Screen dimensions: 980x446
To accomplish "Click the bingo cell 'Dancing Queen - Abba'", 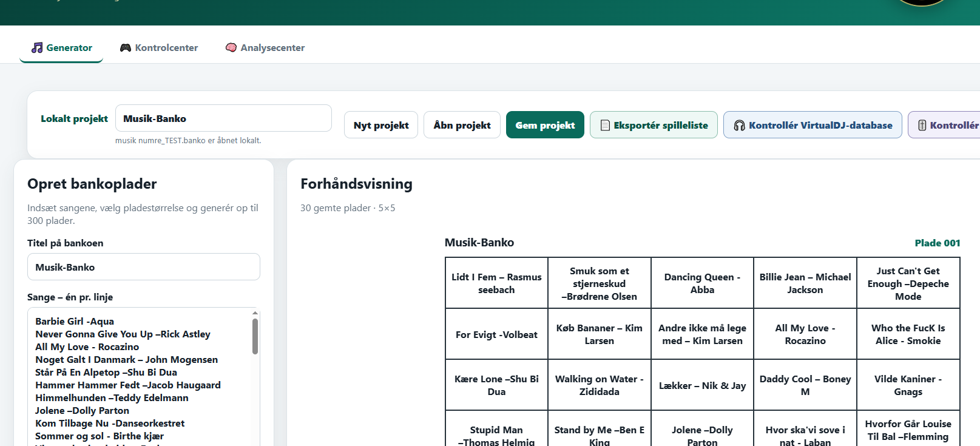I will 702,283.
